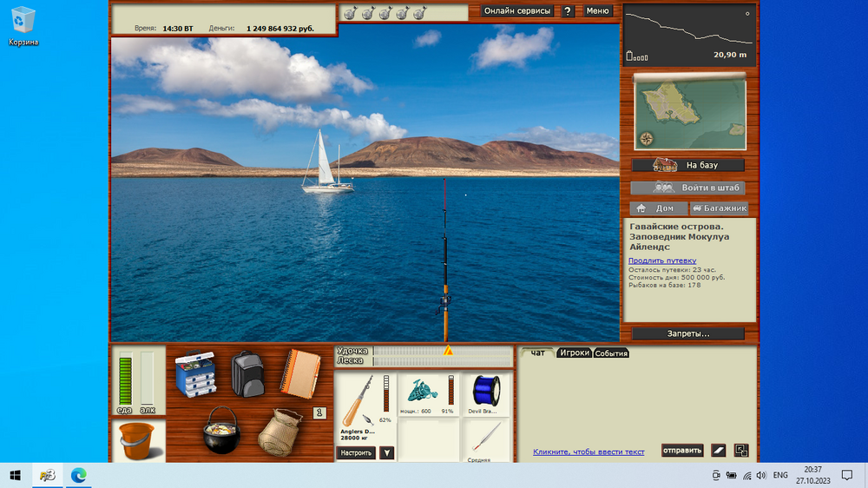Switch to the Игроки tab
This screenshot has height=488, width=868.
[x=574, y=353]
